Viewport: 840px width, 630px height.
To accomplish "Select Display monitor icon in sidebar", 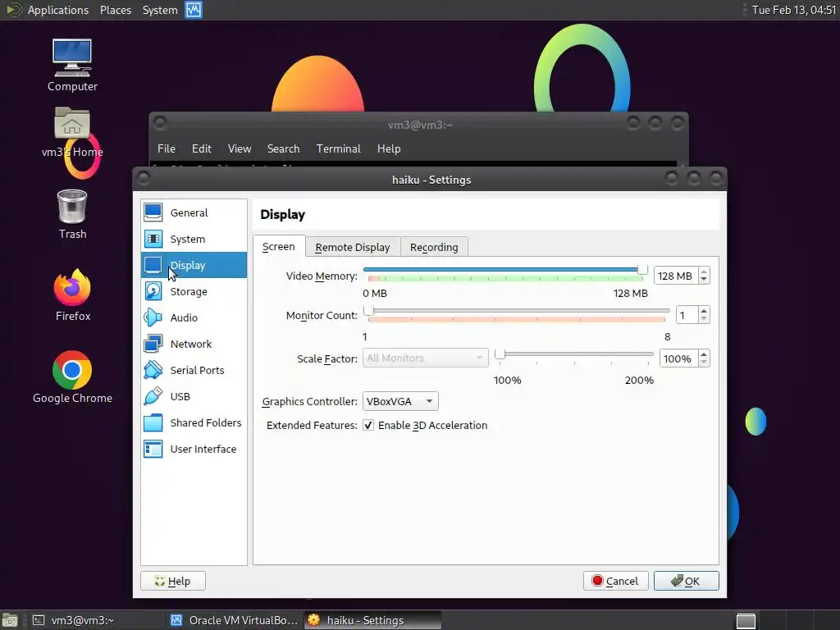I will pyautogui.click(x=153, y=265).
